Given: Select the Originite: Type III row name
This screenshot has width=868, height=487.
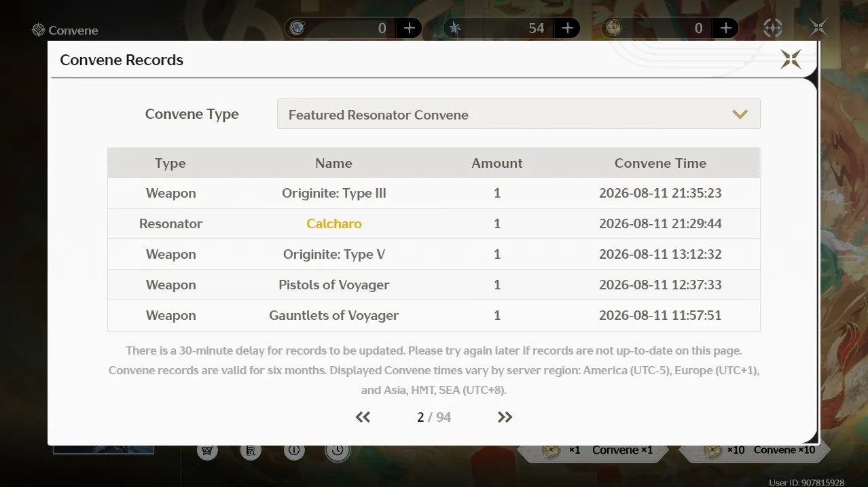Looking at the screenshot, I should pyautogui.click(x=334, y=193).
